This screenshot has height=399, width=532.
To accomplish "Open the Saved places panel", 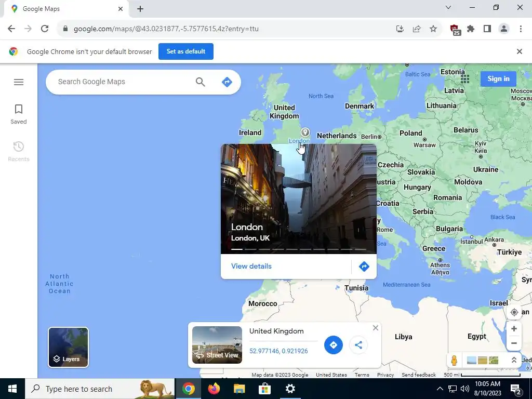I will click(19, 114).
